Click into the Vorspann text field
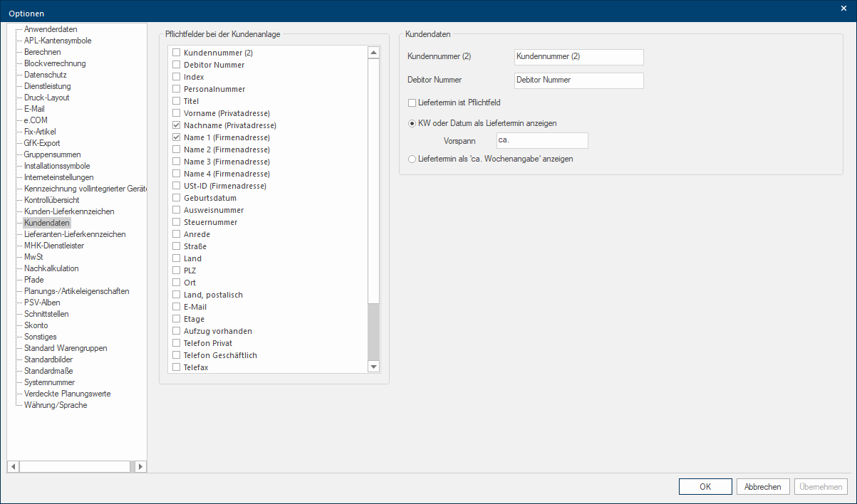Viewport: 857px width, 504px height. [541, 140]
